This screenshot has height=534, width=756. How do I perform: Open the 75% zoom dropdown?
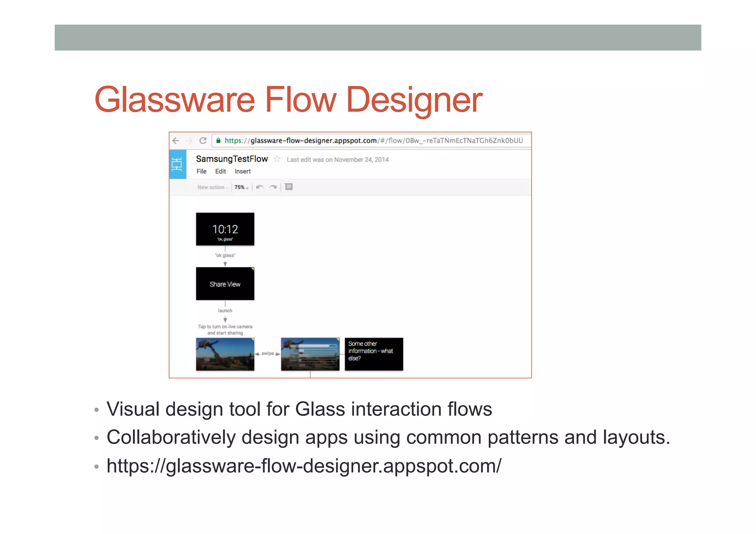point(241,187)
